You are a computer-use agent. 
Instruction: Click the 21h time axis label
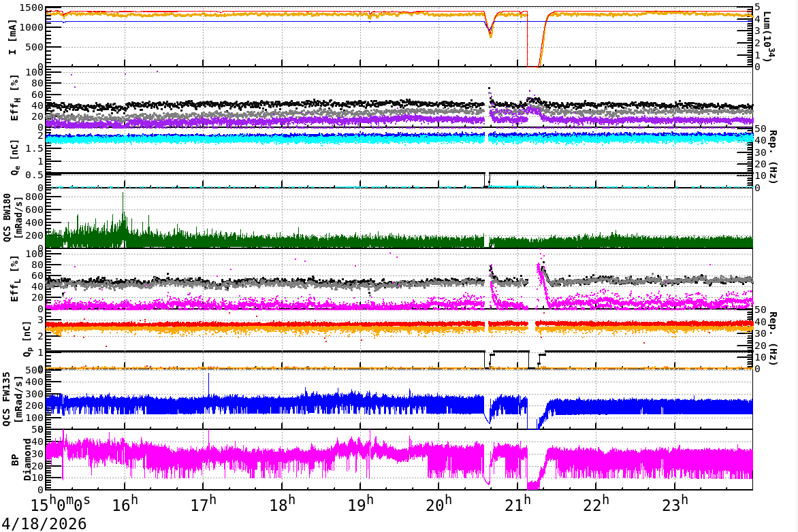tap(518, 503)
